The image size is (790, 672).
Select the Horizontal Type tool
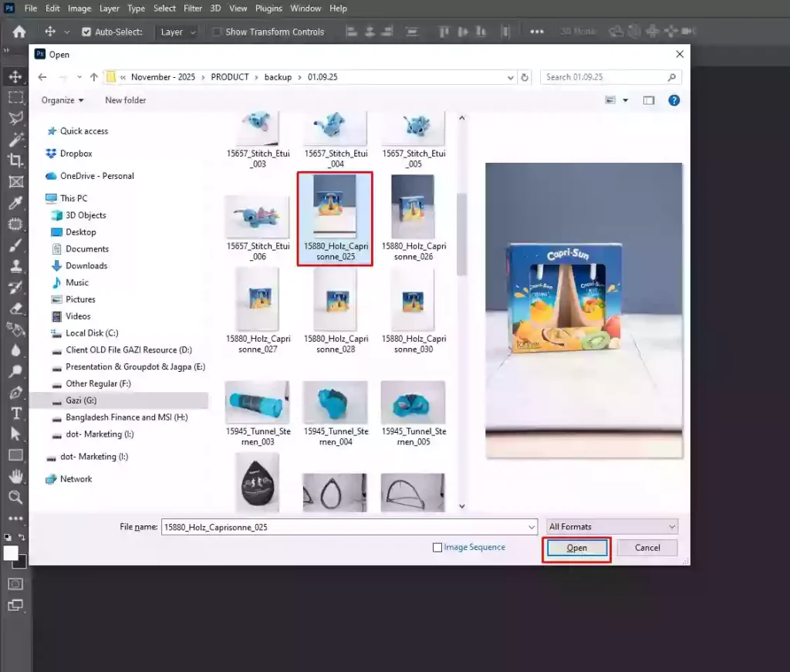pyautogui.click(x=15, y=413)
